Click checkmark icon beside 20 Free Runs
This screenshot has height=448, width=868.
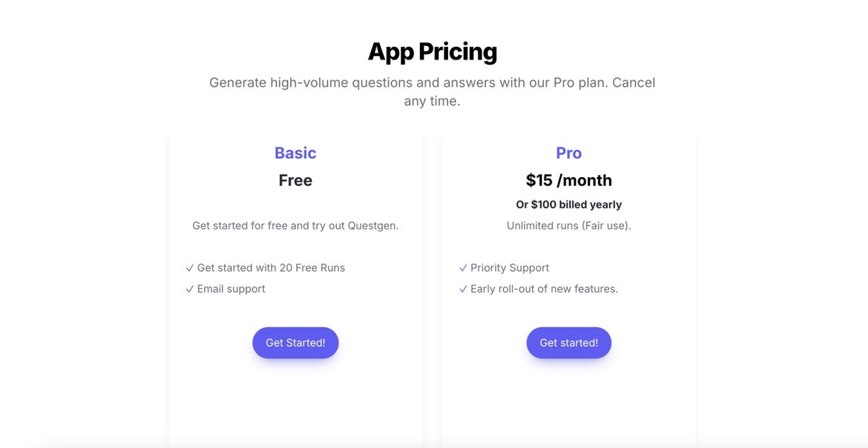point(189,269)
